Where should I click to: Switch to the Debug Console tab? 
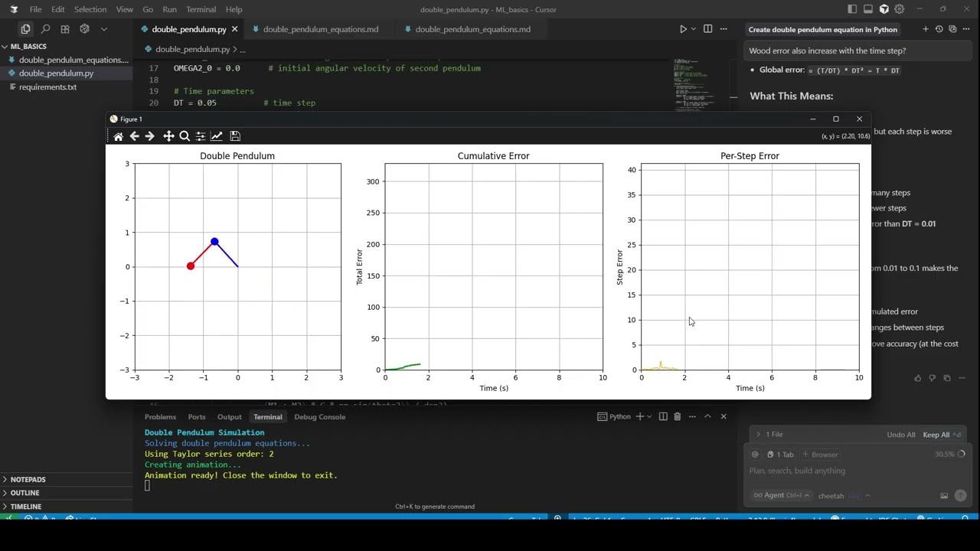tap(319, 417)
